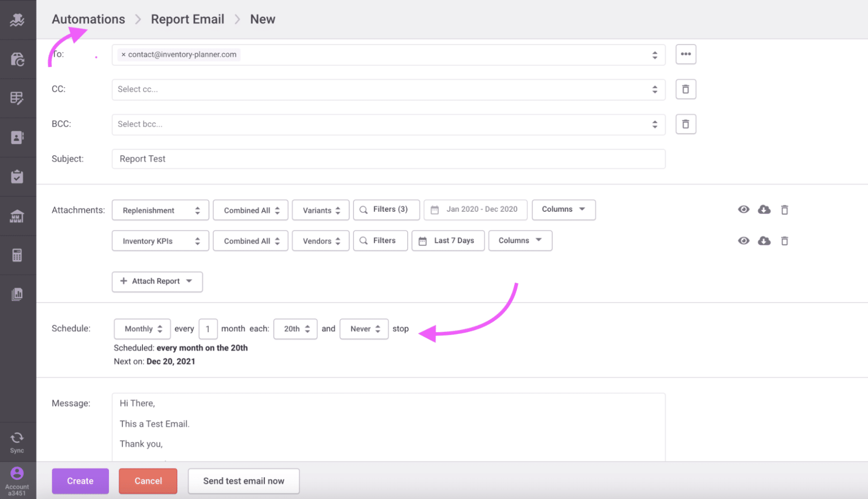Adjust the Never stop schedule stepper
868x499 pixels.
tap(363, 329)
